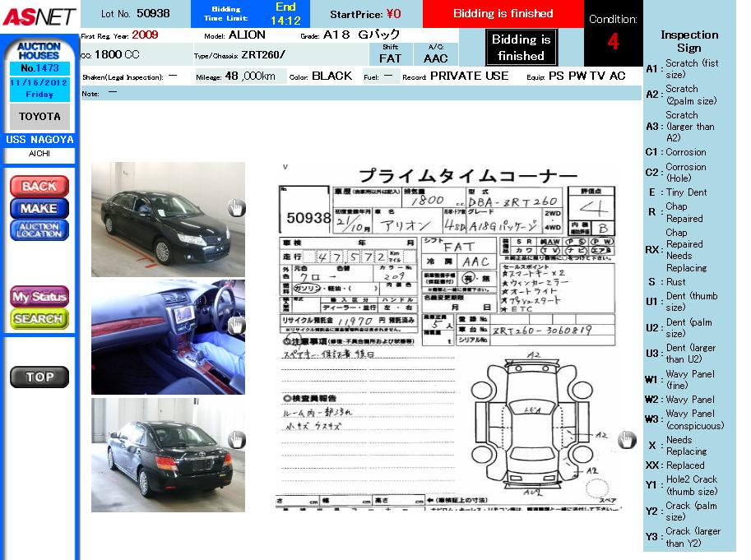Click the red 'Bidding is finished' banner
Viewport: 751px width, 560px height.
click(x=503, y=14)
